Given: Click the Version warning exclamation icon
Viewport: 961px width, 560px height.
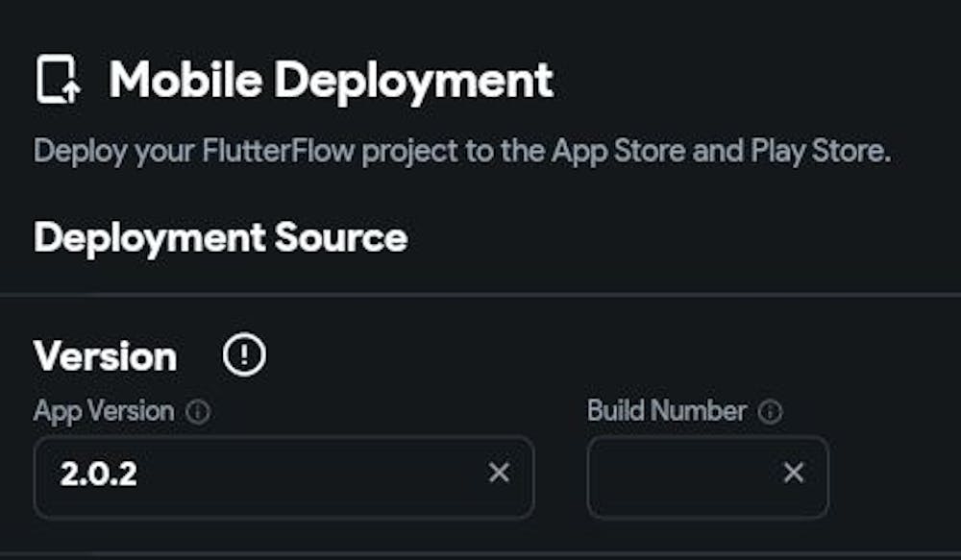Looking at the screenshot, I should 244,354.
